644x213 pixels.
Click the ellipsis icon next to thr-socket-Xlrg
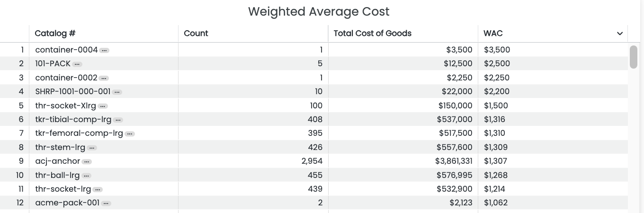102,106
